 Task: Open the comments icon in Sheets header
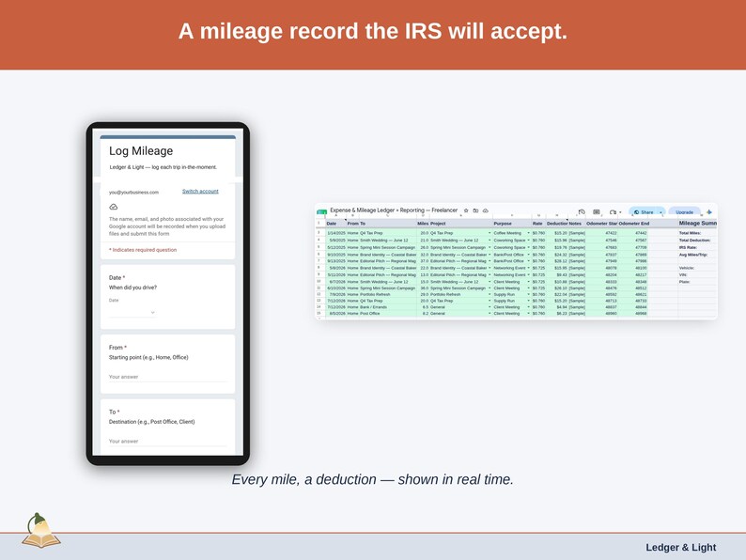tap(596, 212)
